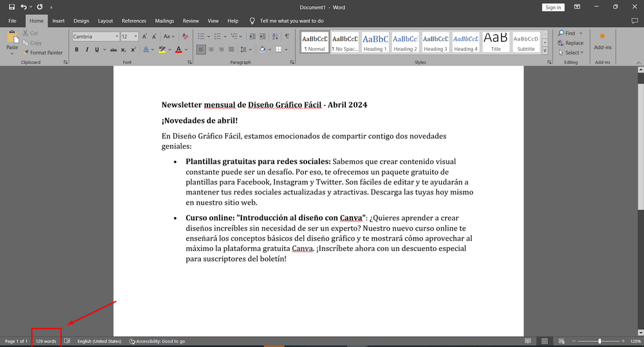The image size is (644, 347).
Task: Apply subscript formatting
Action: 123,50
